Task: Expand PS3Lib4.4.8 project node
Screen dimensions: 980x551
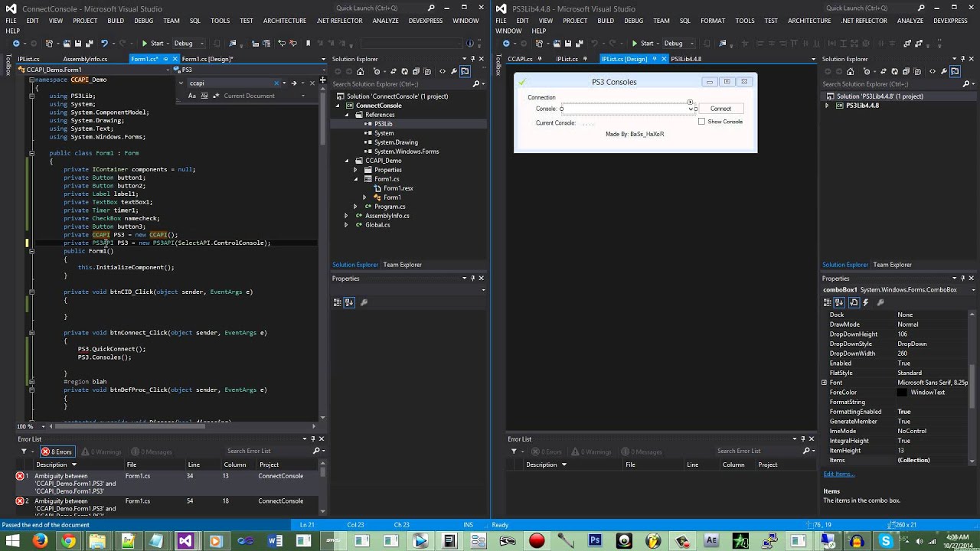Action: tap(827, 106)
